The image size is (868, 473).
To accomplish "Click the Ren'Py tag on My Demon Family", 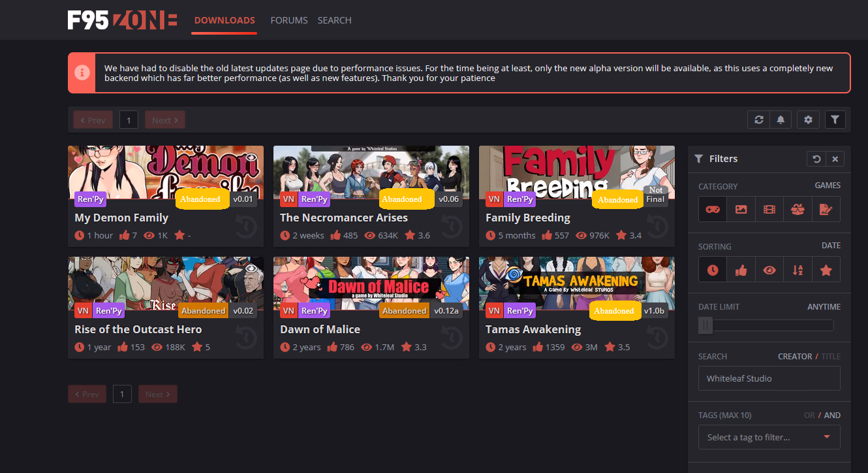I will (x=90, y=199).
